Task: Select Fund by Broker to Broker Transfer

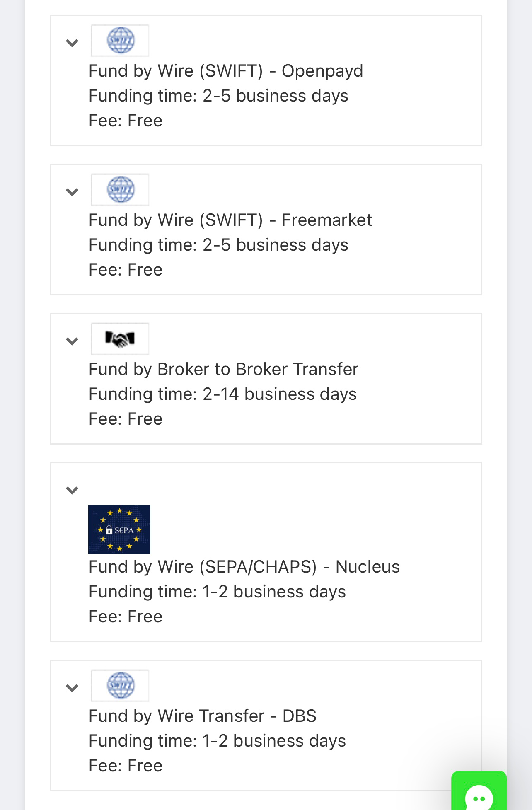Action: pos(223,369)
